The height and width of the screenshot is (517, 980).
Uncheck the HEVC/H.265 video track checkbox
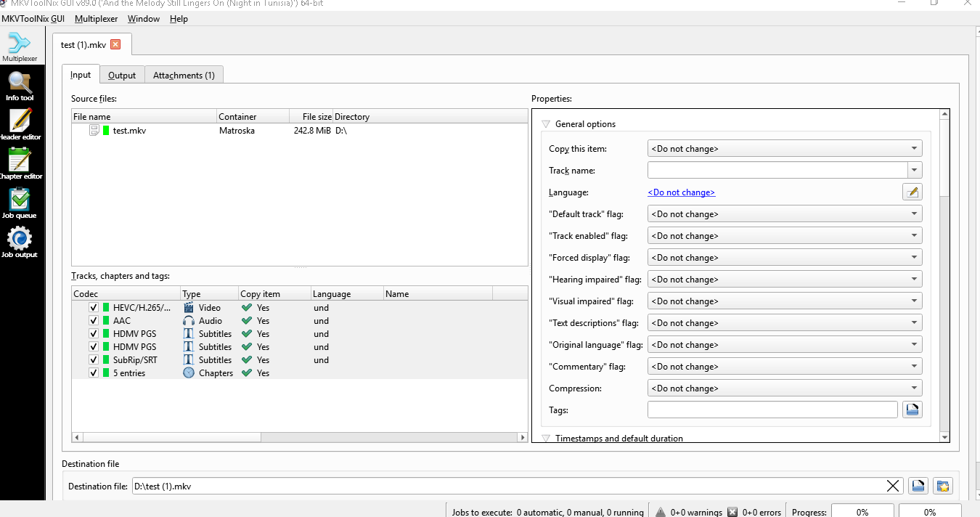93,308
